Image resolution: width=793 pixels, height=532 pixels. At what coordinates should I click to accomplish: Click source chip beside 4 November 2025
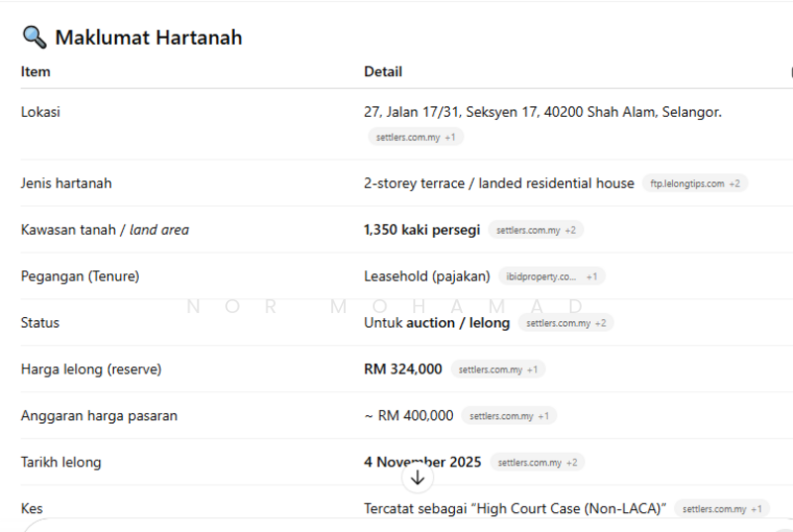(x=537, y=463)
